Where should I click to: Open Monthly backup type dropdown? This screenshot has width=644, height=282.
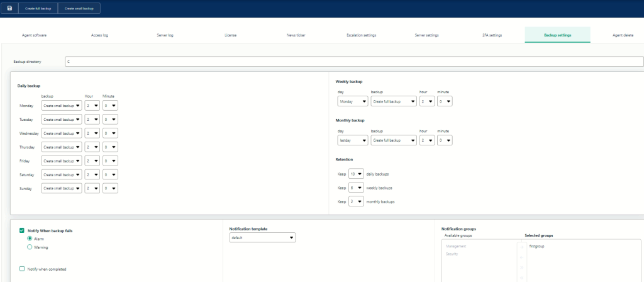[394, 140]
